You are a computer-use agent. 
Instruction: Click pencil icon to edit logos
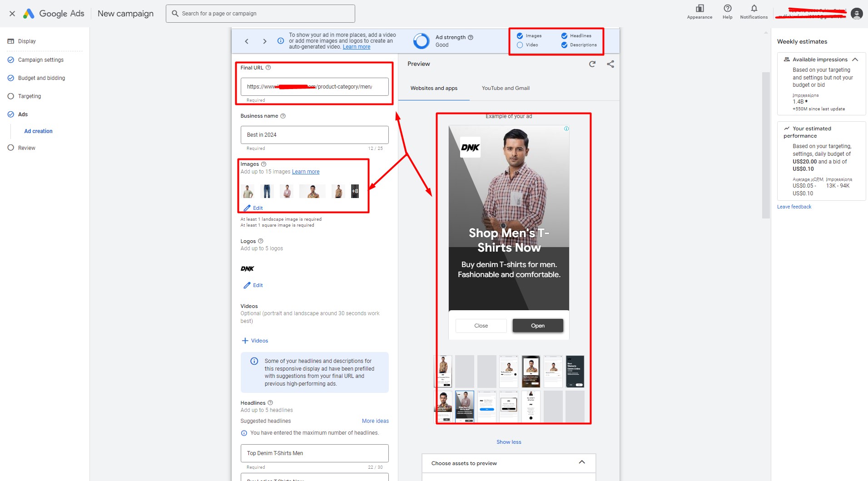pyautogui.click(x=247, y=285)
